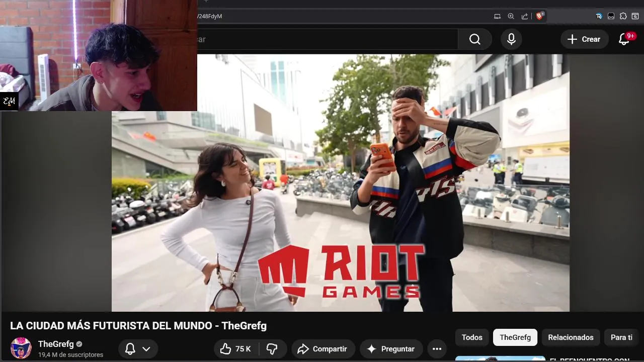Click the 19,4 M de suscriptores text
644x362 pixels.
(70, 355)
